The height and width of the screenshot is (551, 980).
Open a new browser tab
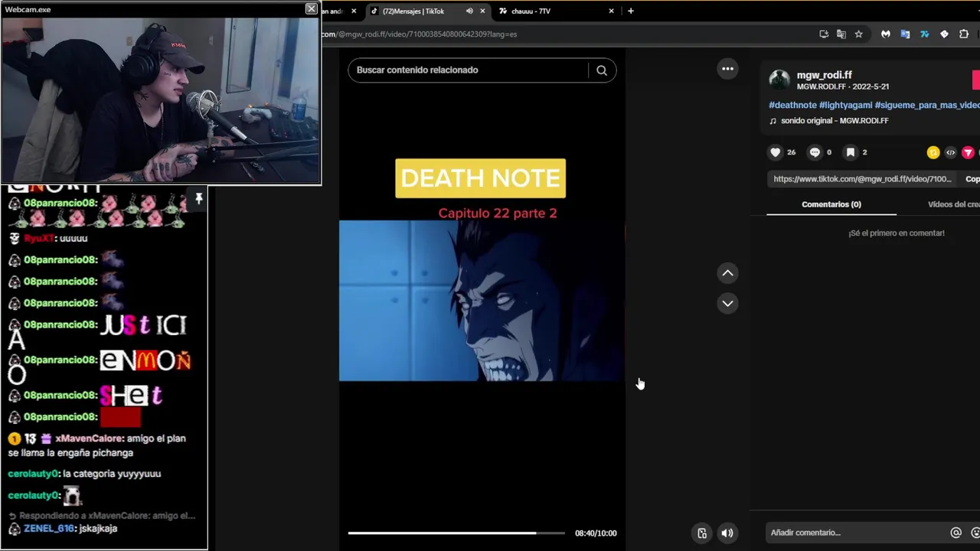pos(630,11)
